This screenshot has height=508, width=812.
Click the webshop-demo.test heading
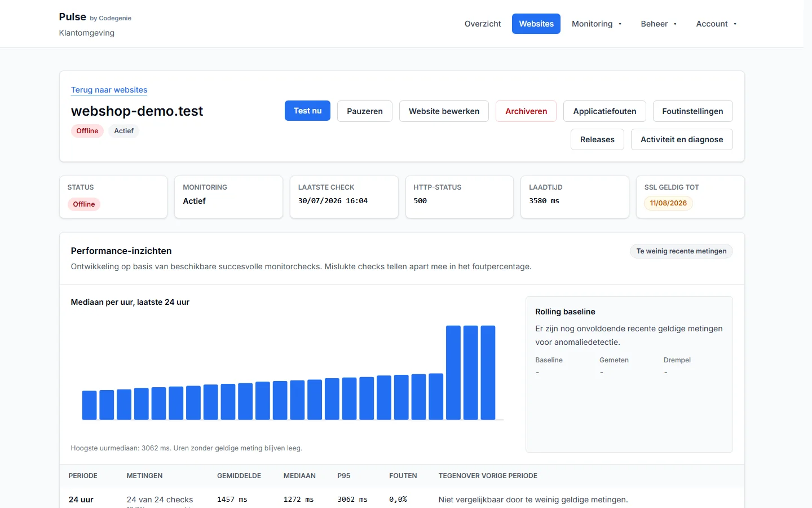(x=137, y=111)
